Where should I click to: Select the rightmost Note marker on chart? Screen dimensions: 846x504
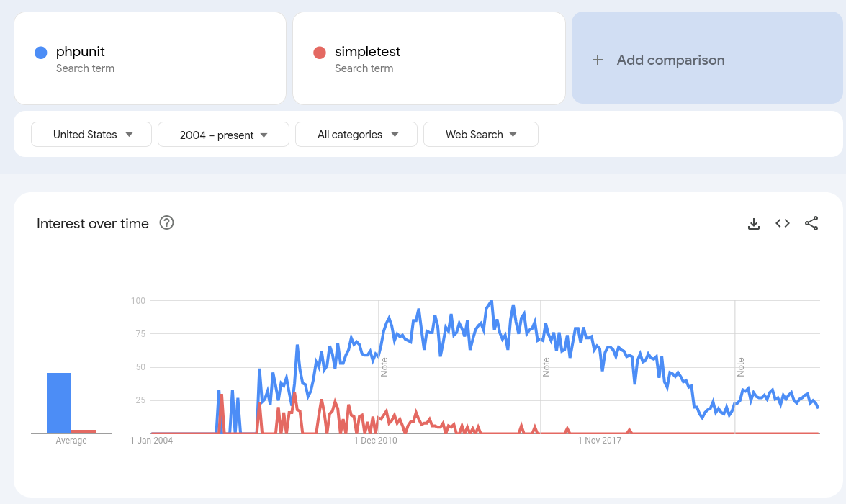[740, 366]
